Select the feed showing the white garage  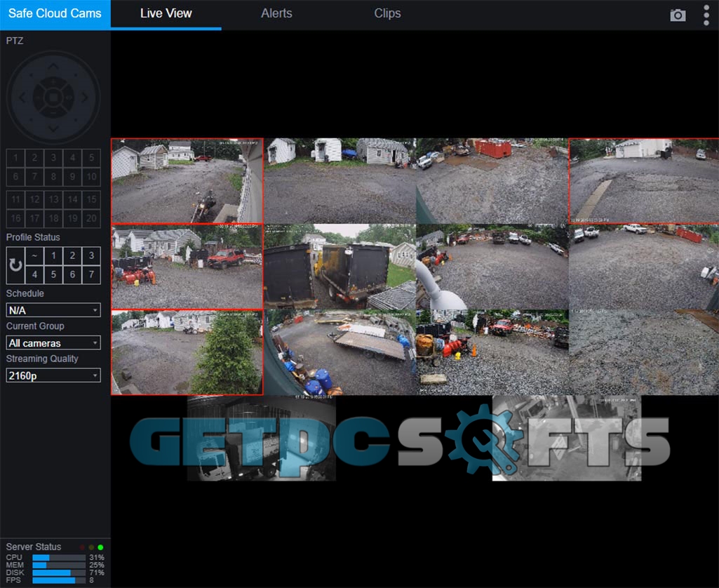click(644, 181)
